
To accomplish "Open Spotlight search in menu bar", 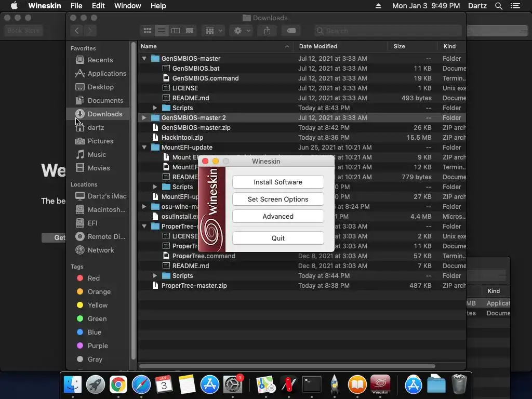I will point(498,6).
